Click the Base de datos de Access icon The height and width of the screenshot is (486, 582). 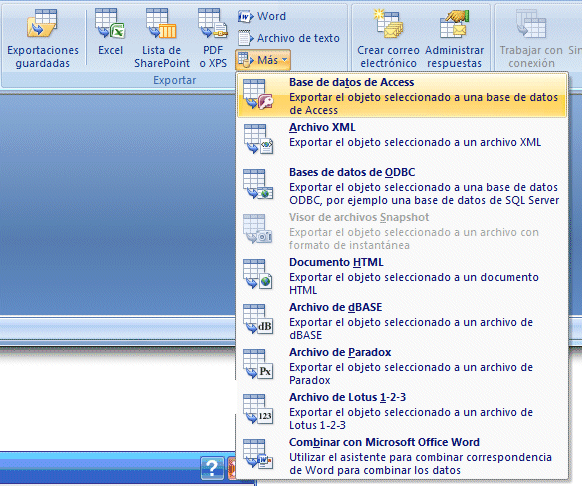click(x=258, y=95)
